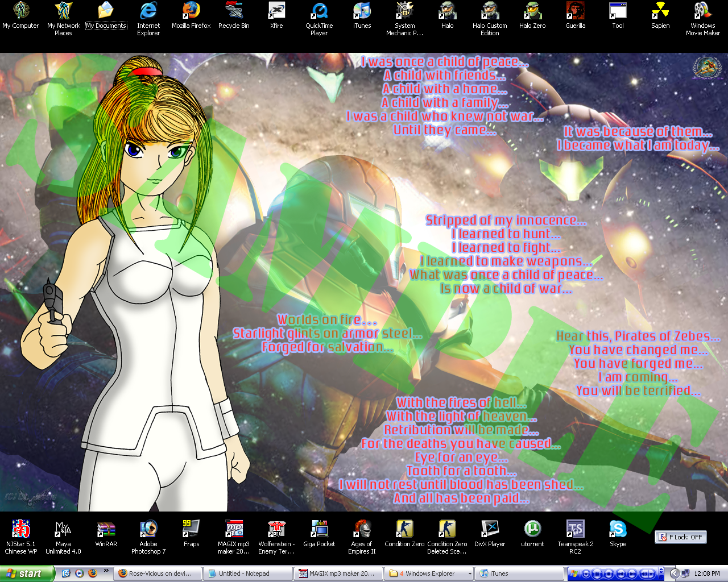Stop playback in Media Player toolbar
Screen dimensions: 728x582
tap(609, 573)
